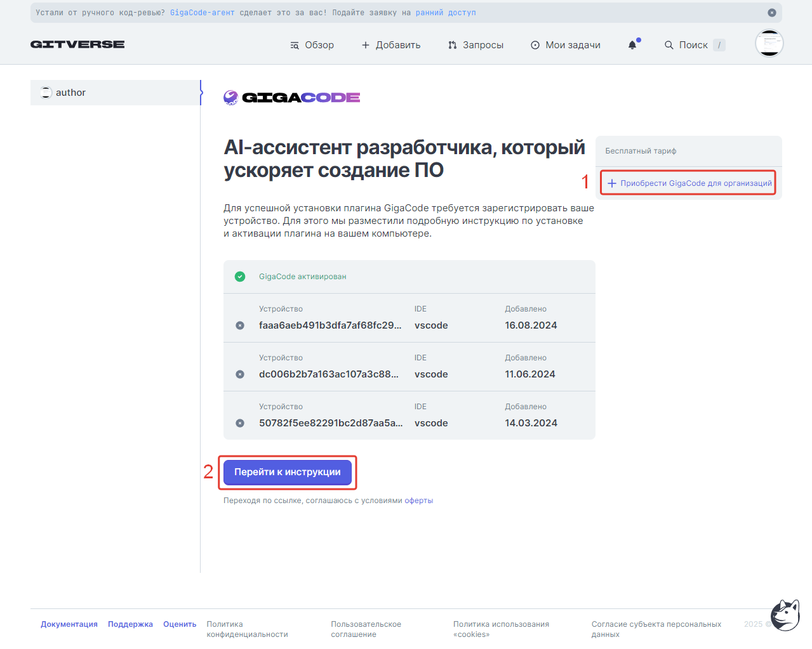
Task: Click the Бесплатный тариф label
Action: pos(641,151)
